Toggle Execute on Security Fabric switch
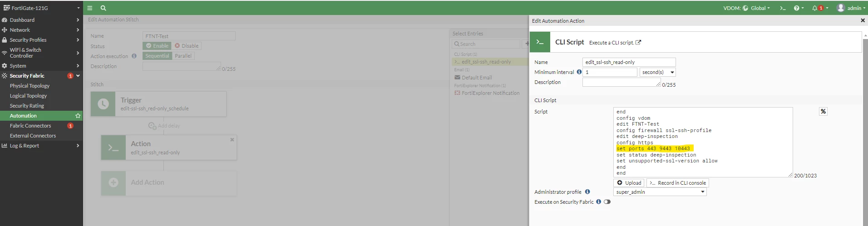The width and height of the screenshot is (868, 226). click(607, 202)
